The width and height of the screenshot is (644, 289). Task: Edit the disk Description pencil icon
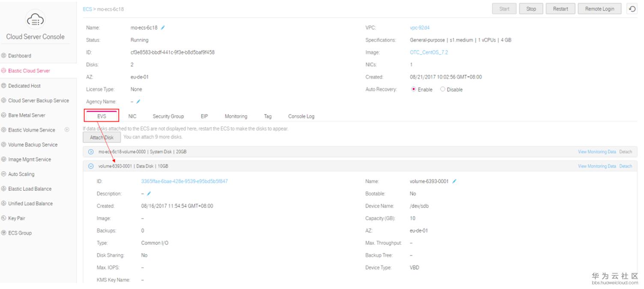tap(149, 194)
